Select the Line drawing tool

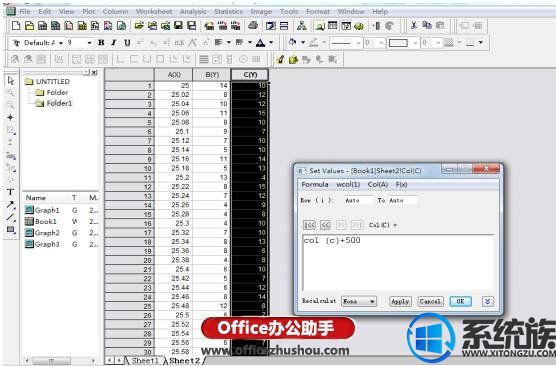tap(10, 217)
